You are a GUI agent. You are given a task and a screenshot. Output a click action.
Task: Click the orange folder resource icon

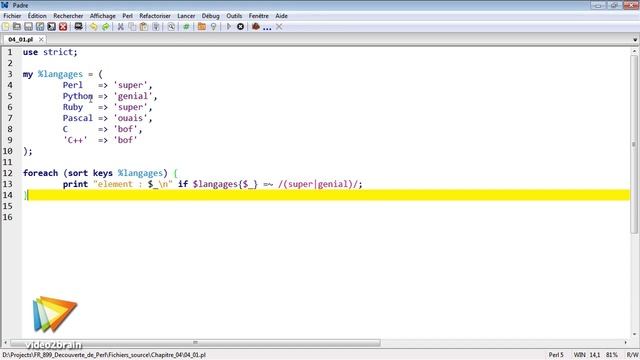202,27
